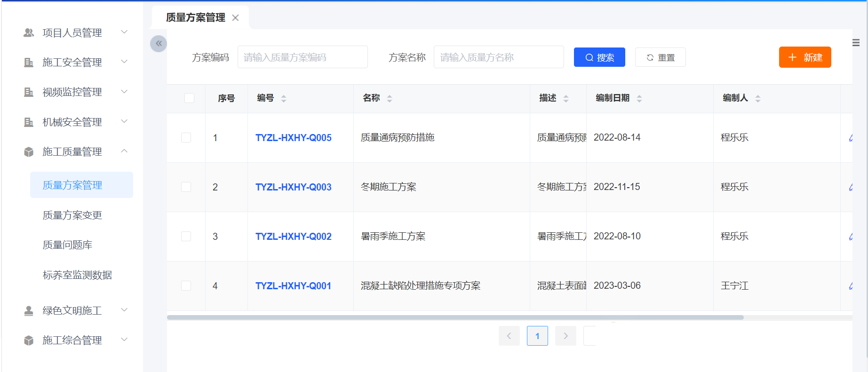Check the box for row 2

click(186, 187)
